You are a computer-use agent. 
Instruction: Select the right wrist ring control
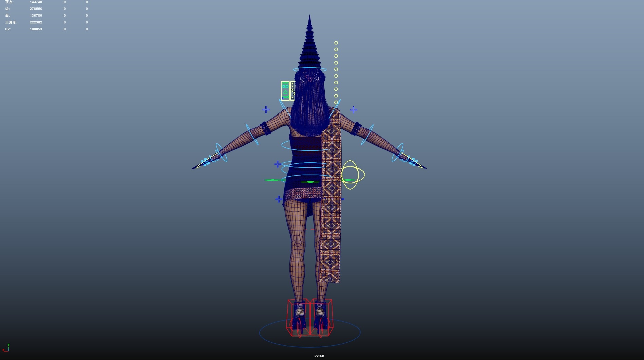(x=398, y=152)
